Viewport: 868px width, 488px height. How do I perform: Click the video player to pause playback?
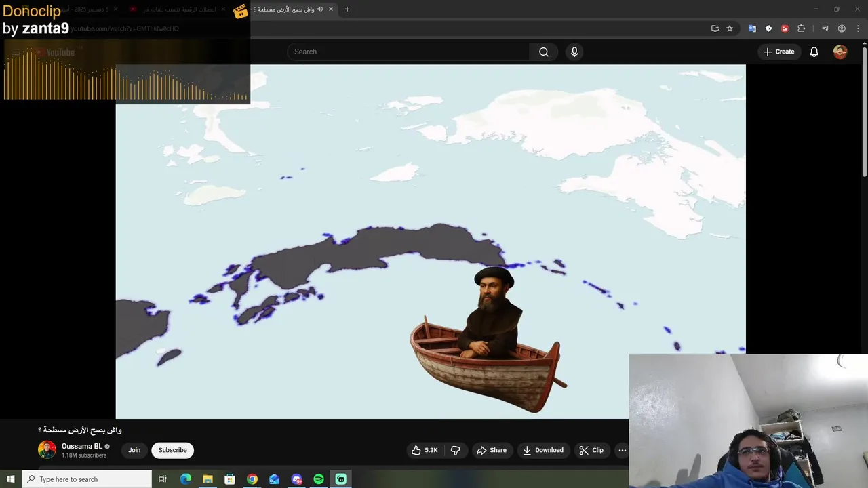[431, 241]
